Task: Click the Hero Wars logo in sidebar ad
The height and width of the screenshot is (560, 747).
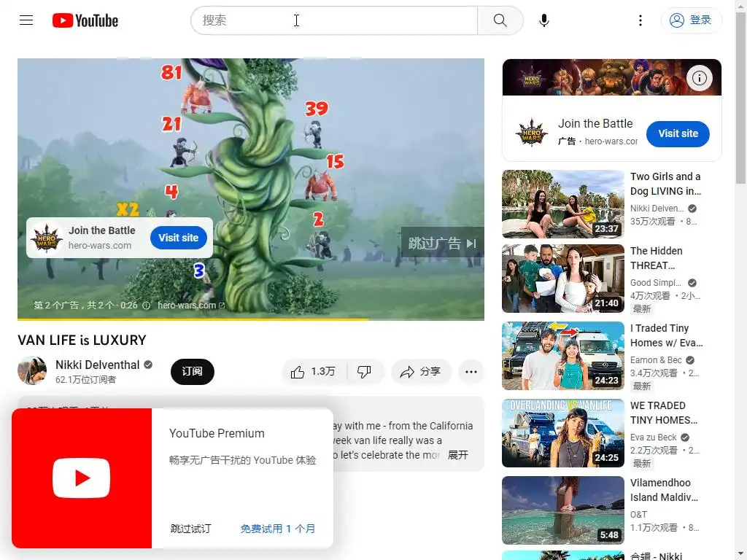Action: 532,133
